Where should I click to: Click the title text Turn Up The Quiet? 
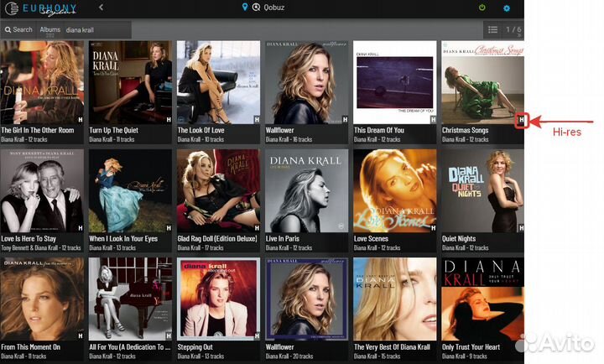[x=113, y=130]
